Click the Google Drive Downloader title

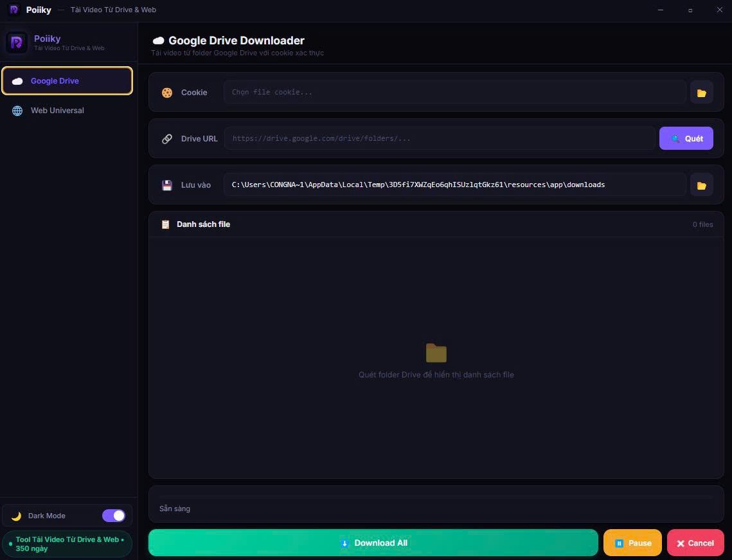(x=237, y=41)
